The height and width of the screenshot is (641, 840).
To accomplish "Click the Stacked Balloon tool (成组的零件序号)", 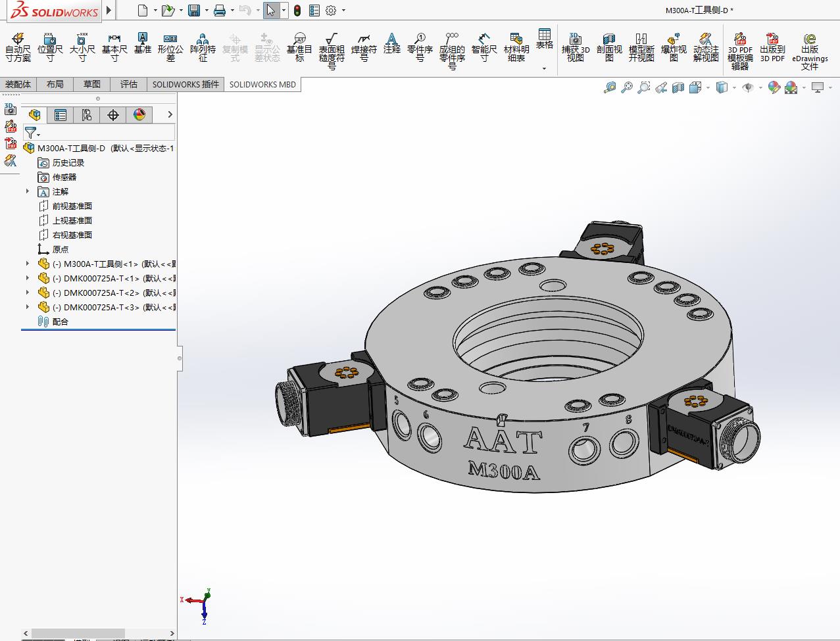I will (452, 51).
